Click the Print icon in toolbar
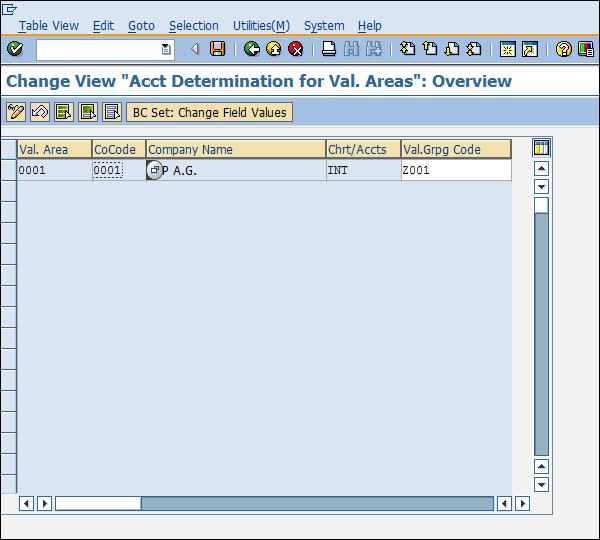Viewport: 600px width, 540px height. (329, 49)
